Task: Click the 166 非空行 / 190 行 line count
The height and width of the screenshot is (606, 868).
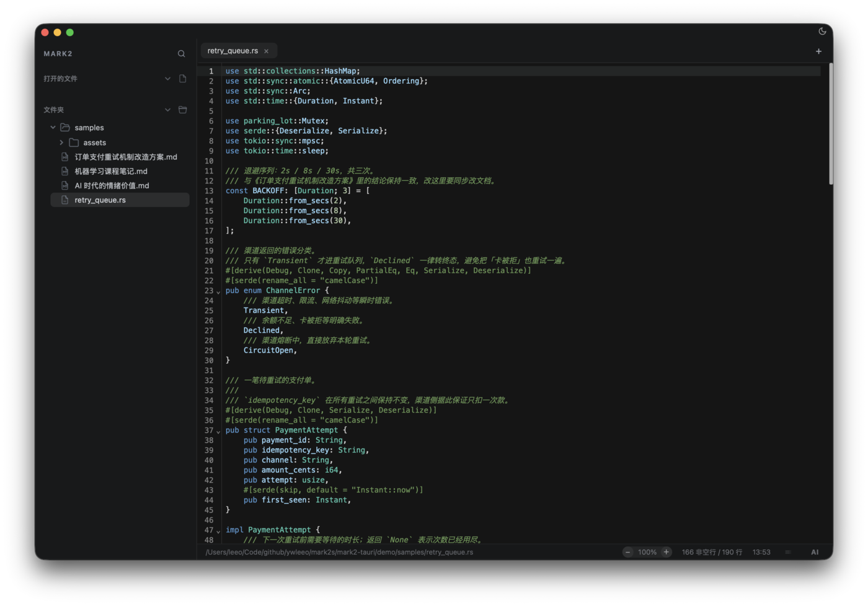Action: click(x=712, y=552)
